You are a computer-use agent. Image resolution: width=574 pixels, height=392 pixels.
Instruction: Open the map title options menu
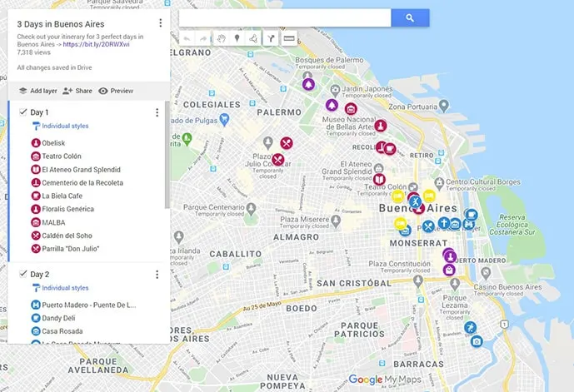(x=160, y=23)
